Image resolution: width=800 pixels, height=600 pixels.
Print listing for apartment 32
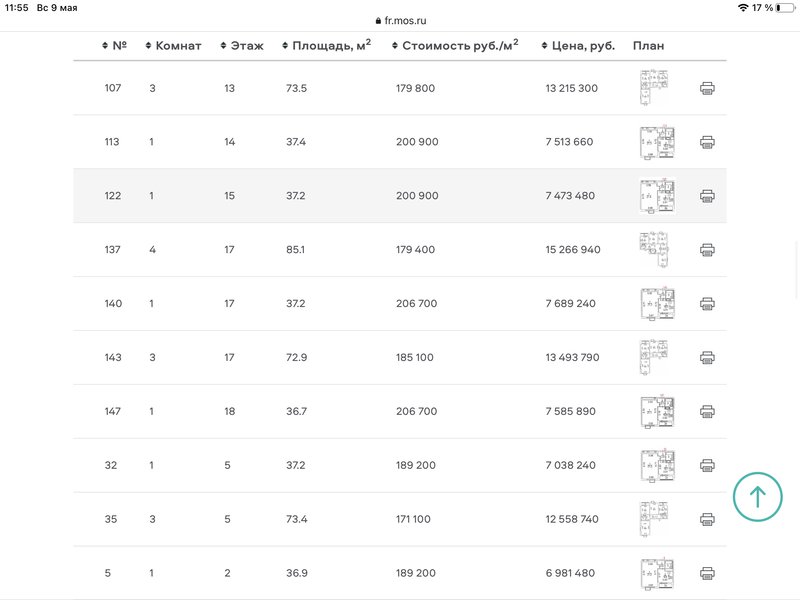pyautogui.click(x=707, y=465)
